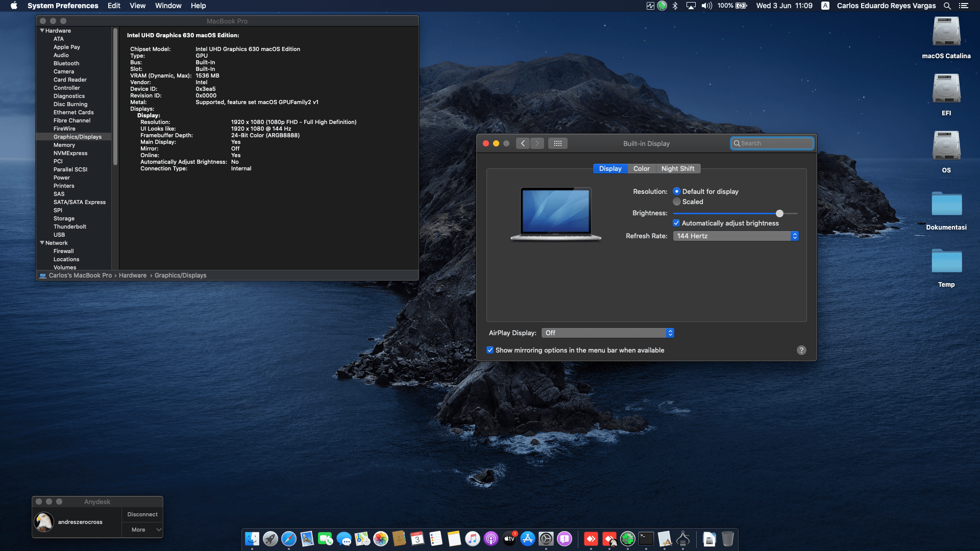Uncheck Show mirroring options in the menu bar
Image resolution: width=980 pixels, height=551 pixels.
490,350
